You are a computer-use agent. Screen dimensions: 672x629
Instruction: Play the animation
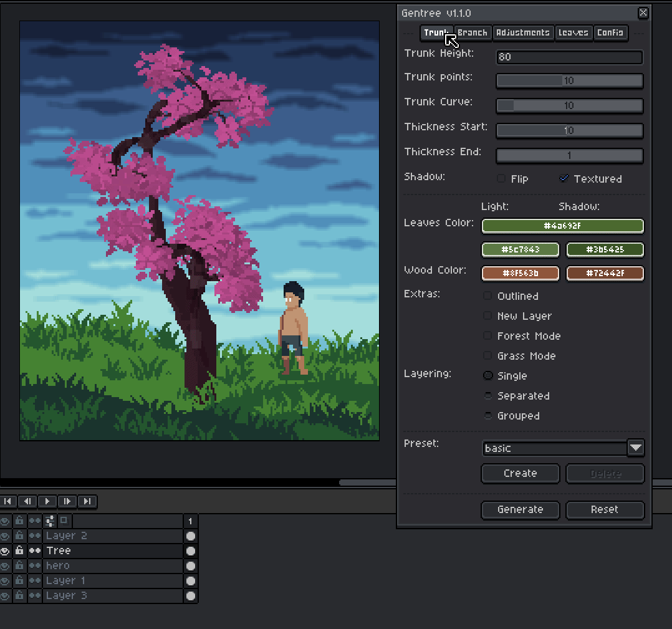coord(47,501)
